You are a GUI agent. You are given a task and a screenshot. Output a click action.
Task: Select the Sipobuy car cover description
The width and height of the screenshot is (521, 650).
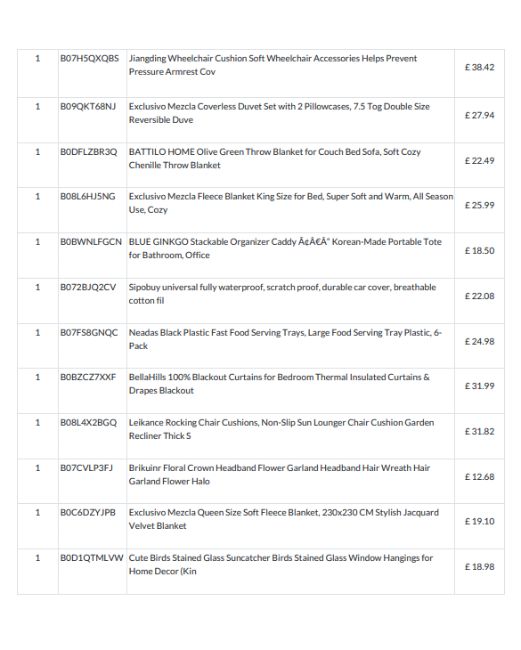(x=282, y=294)
